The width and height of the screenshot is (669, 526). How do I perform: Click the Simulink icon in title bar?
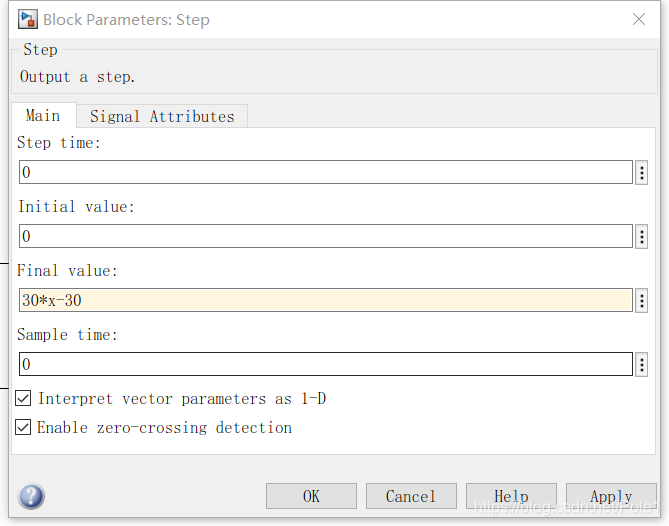click(x=27, y=19)
